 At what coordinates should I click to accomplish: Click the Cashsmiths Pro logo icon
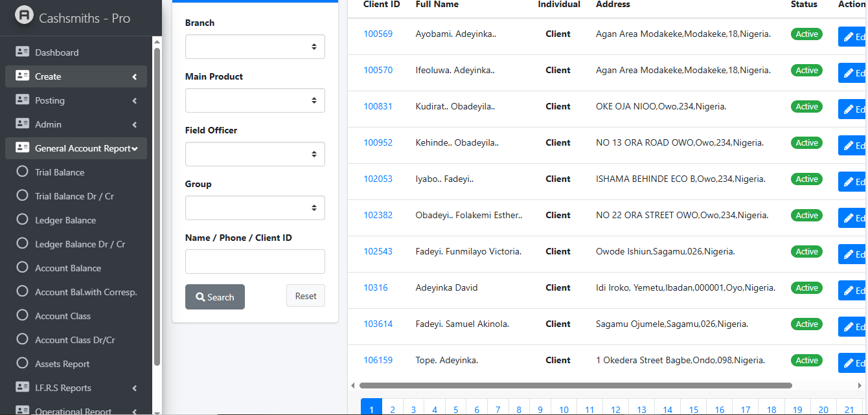point(24,16)
